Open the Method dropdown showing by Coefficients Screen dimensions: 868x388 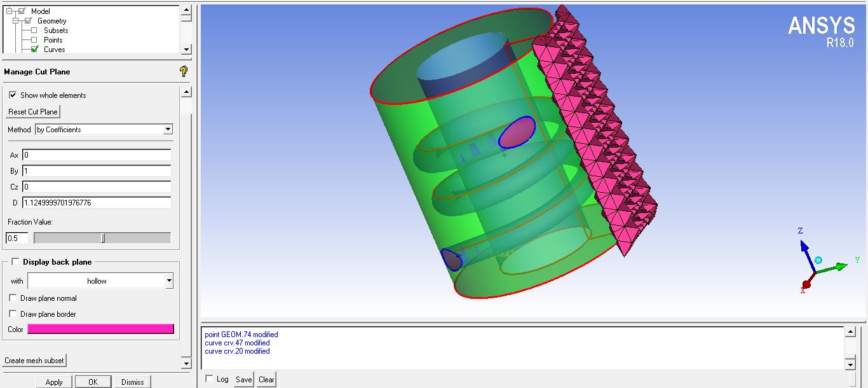168,129
